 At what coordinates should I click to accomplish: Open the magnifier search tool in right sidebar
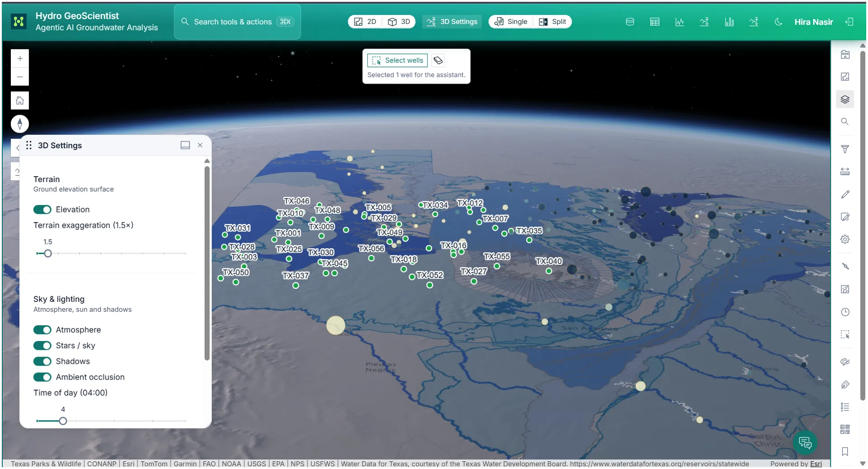(x=845, y=122)
